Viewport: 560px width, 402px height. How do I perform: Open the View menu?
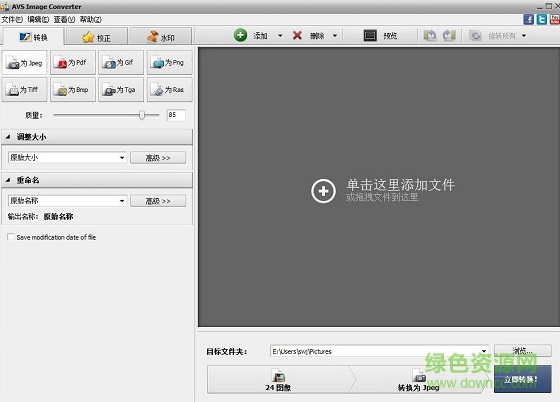point(64,19)
